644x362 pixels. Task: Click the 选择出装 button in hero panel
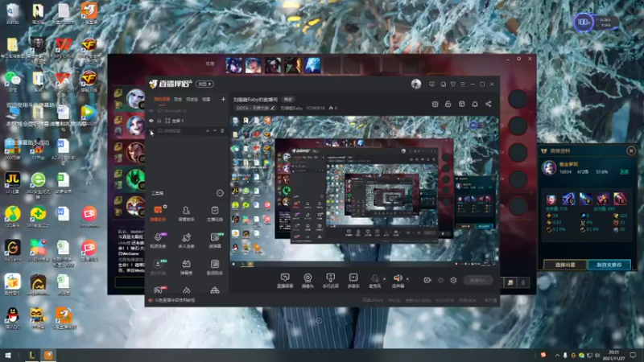565,265
